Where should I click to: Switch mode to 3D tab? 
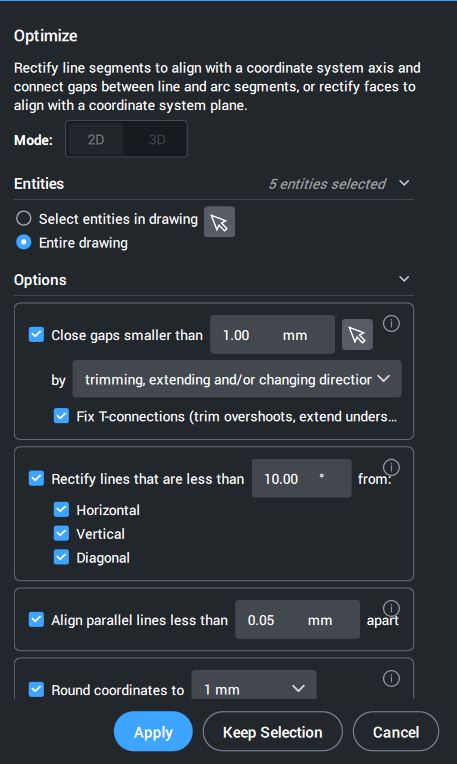click(156, 140)
